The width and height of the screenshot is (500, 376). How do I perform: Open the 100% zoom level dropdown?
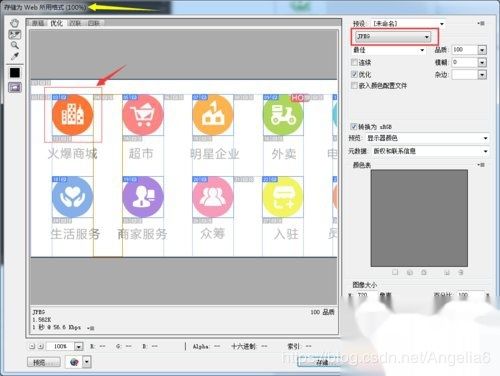(x=79, y=347)
